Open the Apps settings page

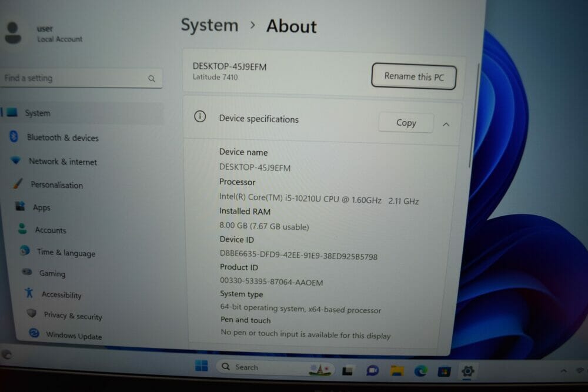click(x=41, y=207)
